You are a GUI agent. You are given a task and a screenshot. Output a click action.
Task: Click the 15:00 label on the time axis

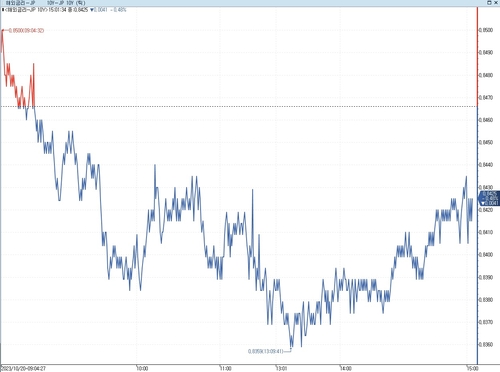pos(472,368)
